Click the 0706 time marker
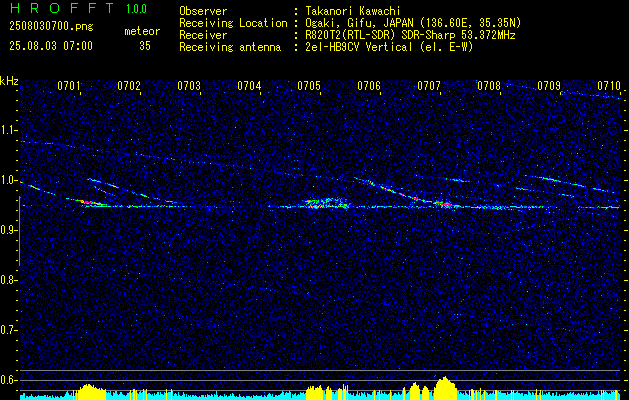This screenshot has width=629, height=400. 369,85
